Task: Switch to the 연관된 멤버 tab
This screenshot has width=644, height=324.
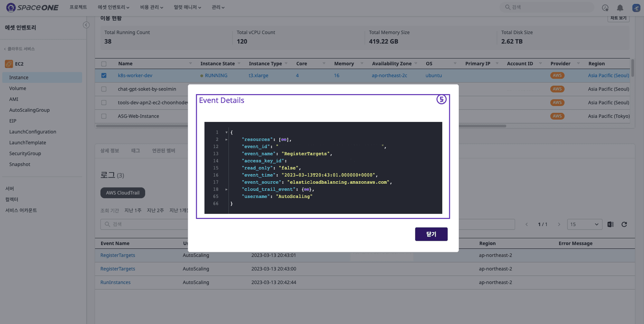Action: point(164,151)
